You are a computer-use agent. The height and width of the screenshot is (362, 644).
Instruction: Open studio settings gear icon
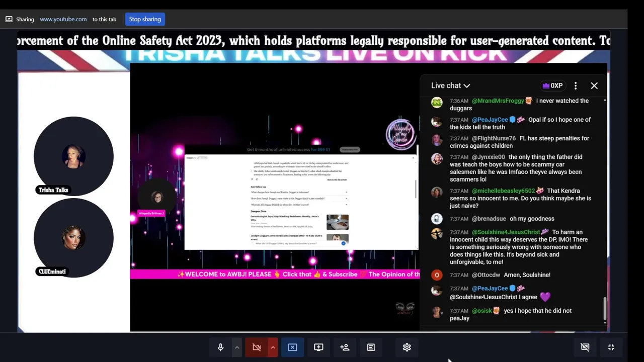tap(407, 347)
